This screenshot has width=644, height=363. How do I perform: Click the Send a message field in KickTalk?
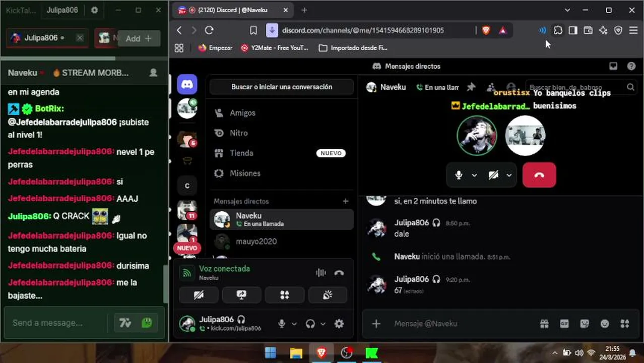(56, 323)
